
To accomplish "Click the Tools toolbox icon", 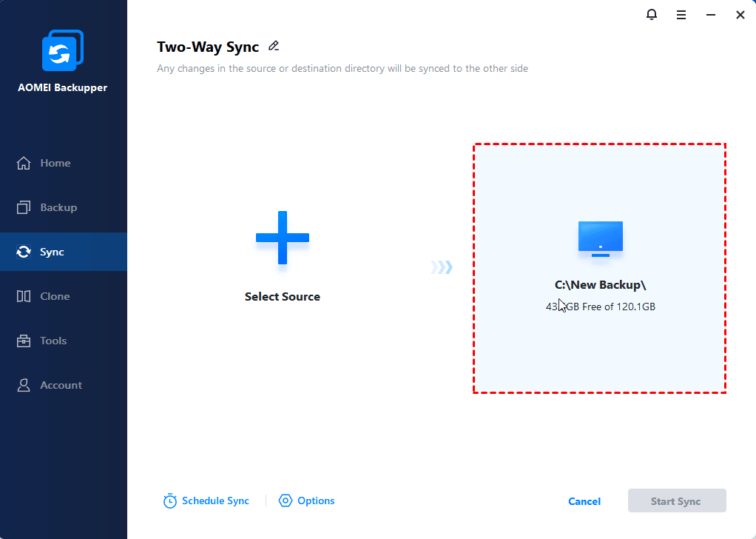I will [24, 341].
